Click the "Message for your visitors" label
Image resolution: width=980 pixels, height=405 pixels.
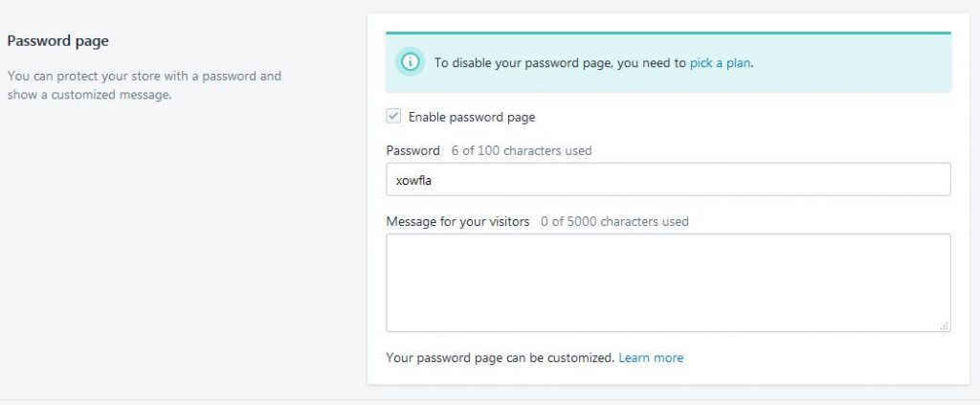coord(457,221)
